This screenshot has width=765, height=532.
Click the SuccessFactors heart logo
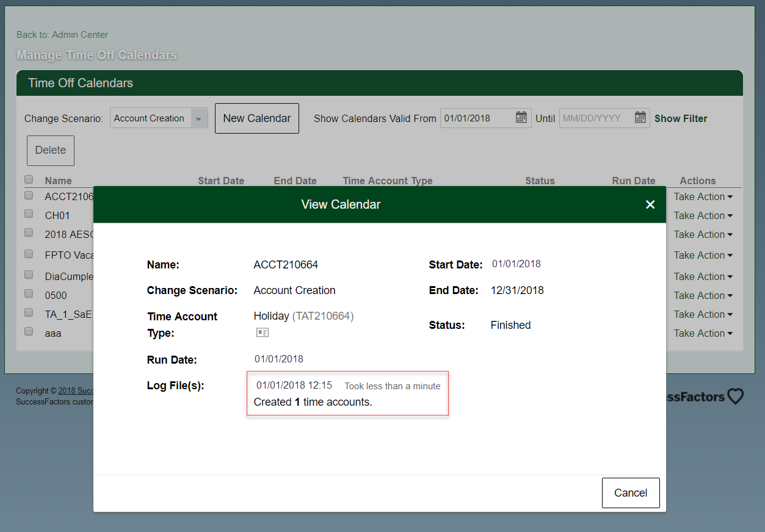(736, 397)
